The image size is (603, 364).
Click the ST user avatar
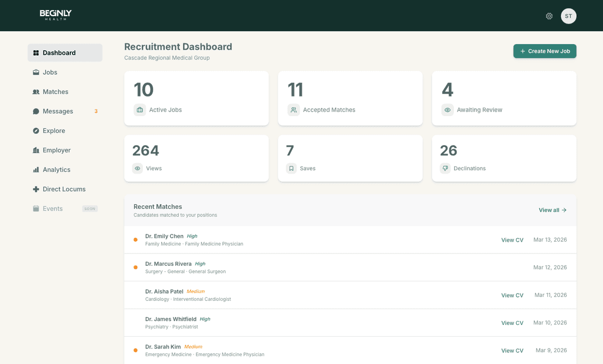568,16
